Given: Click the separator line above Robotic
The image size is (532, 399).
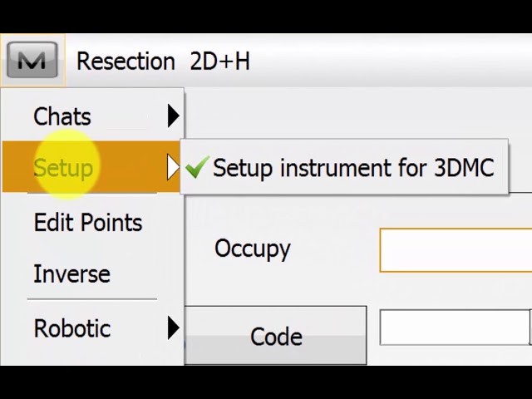Looking at the screenshot, I should [x=91, y=298].
